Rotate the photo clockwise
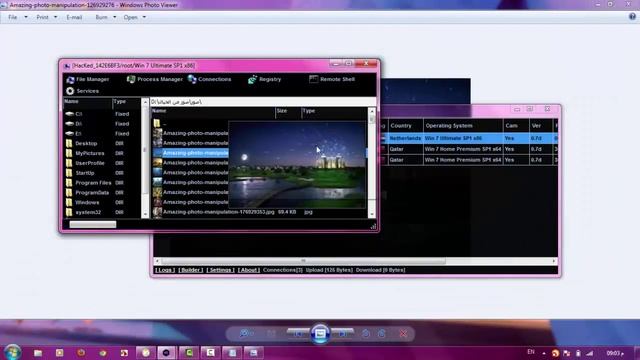 (382, 334)
